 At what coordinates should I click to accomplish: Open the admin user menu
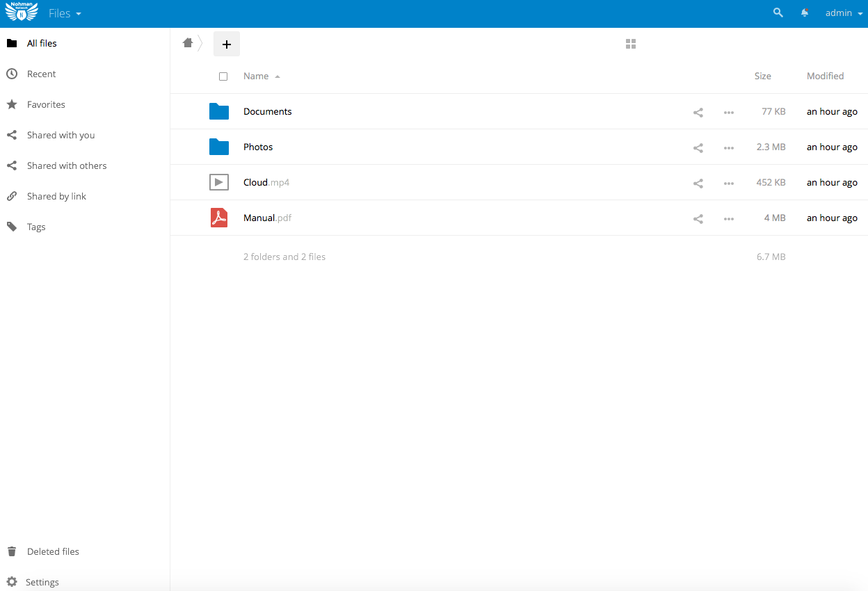843,13
